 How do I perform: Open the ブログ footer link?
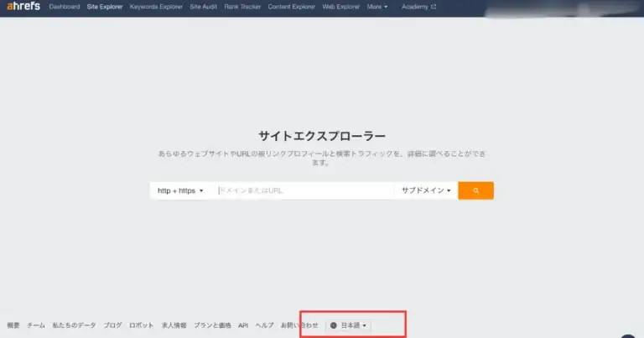[112, 325]
